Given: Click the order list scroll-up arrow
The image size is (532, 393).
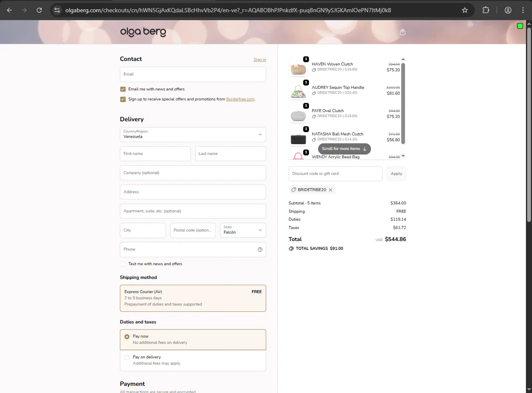Looking at the screenshot, I should pos(403,59).
